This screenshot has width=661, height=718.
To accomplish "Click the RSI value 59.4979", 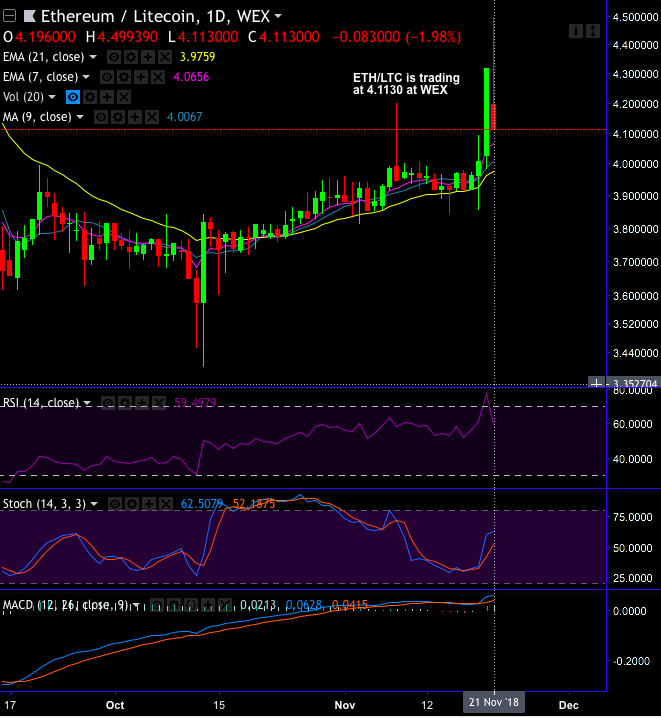I will [x=195, y=403].
